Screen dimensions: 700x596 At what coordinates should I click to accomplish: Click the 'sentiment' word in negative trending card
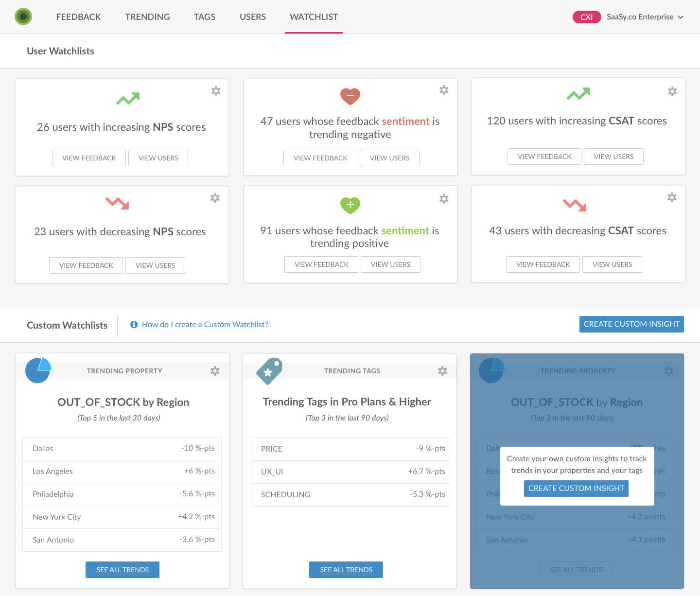pyautogui.click(x=406, y=122)
